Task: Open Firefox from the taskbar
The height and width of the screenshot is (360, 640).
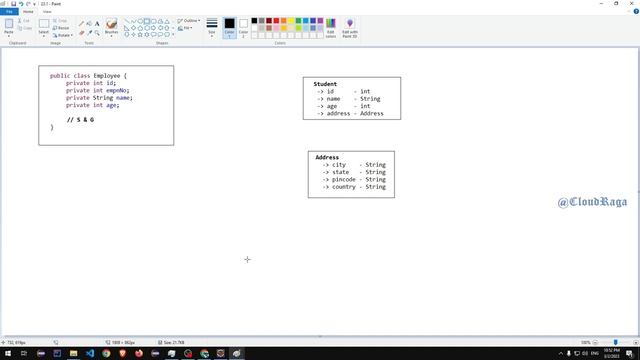Action: click(x=139, y=353)
